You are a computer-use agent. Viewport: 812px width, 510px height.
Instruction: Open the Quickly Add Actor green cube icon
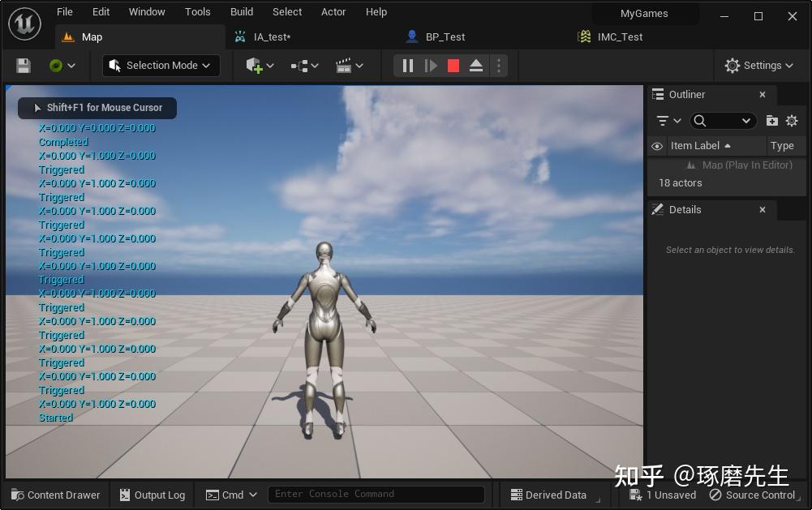(256, 66)
